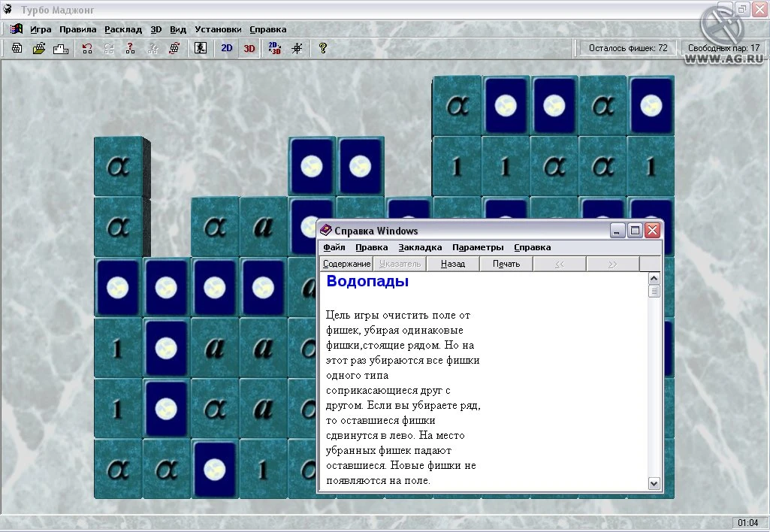Click the Осталось фишек: 72 indicator
The height and width of the screenshot is (532, 770).
point(628,48)
